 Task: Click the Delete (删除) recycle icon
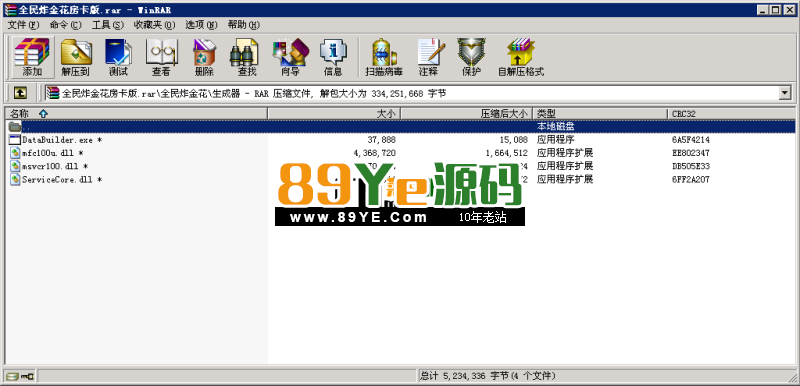(x=204, y=57)
